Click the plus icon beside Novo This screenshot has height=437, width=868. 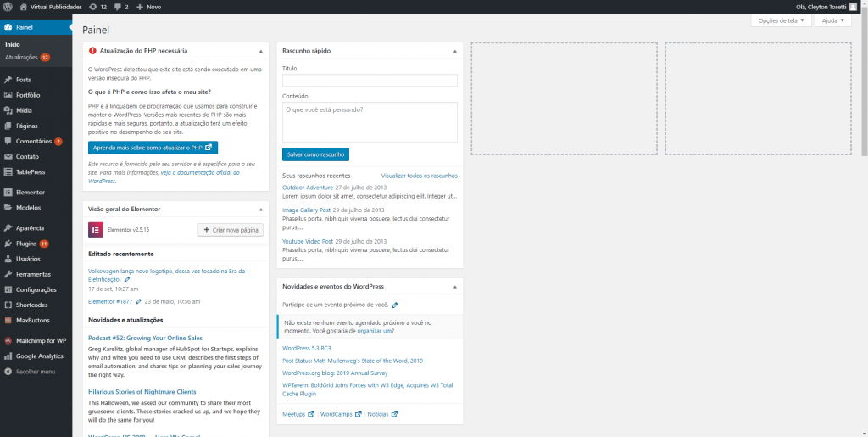click(x=140, y=7)
